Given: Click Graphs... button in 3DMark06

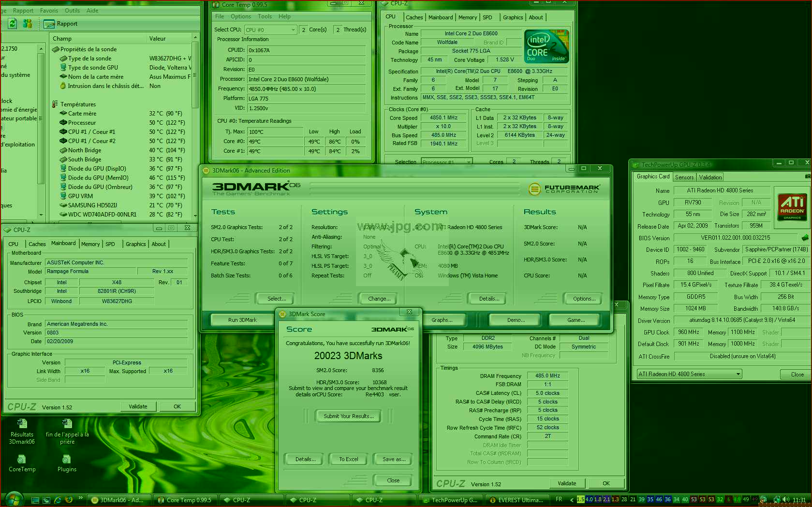Looking at the screenshot, I should 442,320.
